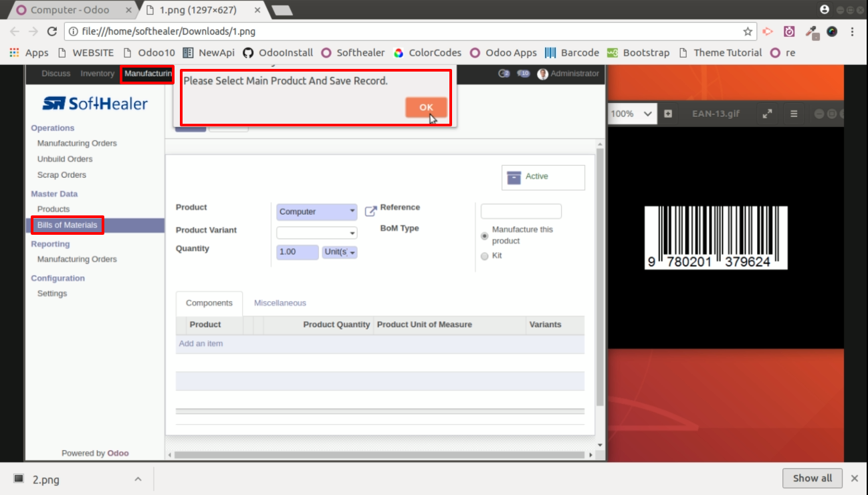This screenshot has width=868, height=495.
Task: Go back with the browser back arrow
Action: [15, 31]
